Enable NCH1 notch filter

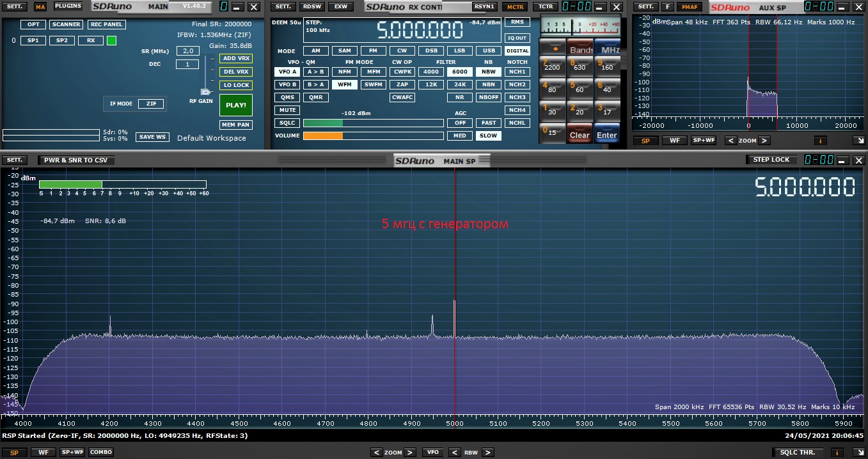[x=517, y=72]
